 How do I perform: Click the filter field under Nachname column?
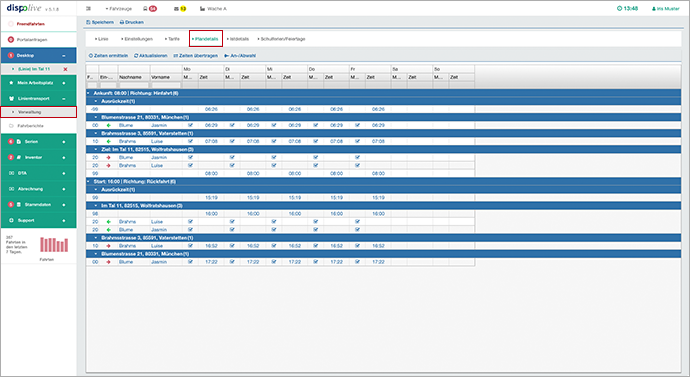click(x=134, y=85)
